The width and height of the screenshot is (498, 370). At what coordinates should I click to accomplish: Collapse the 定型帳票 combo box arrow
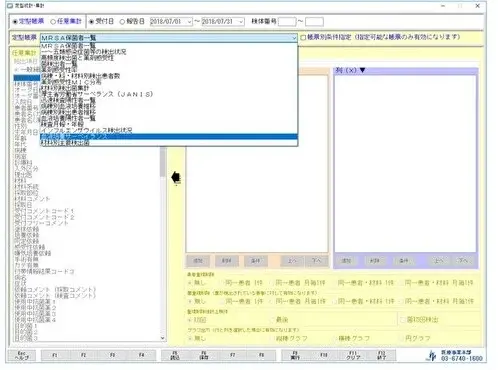point(294,38)
